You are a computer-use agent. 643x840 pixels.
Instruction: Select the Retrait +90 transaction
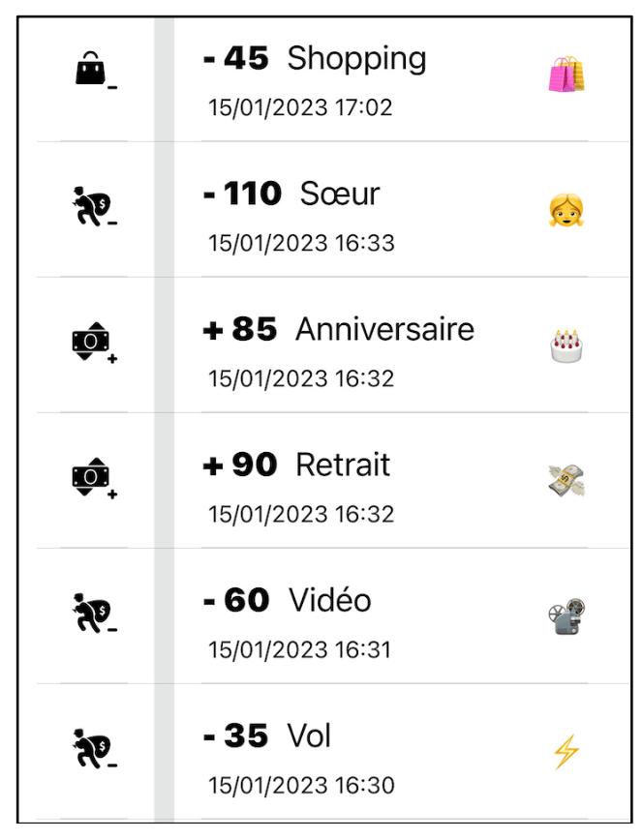tap(342, 465)
